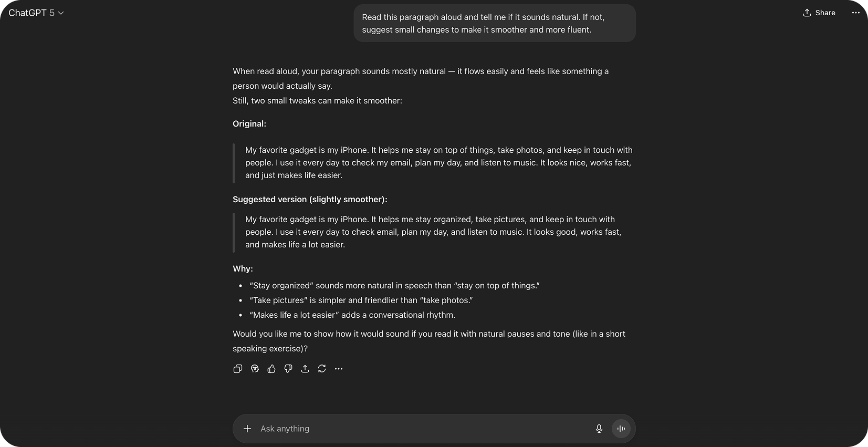Image resolution: width=868 pixels, height=447 pixels.
Task: Click the follow-up question about natural pauses
Action: click(428, 341)
